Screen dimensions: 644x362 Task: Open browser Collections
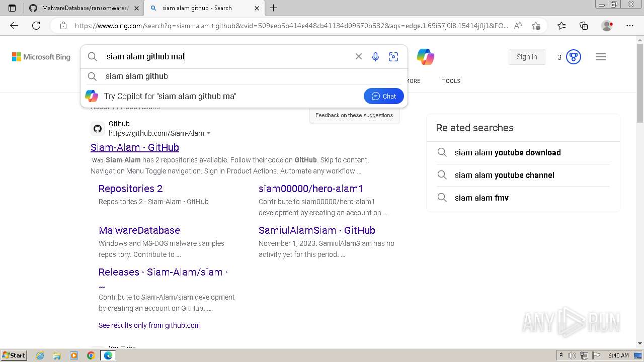[584, 26]
